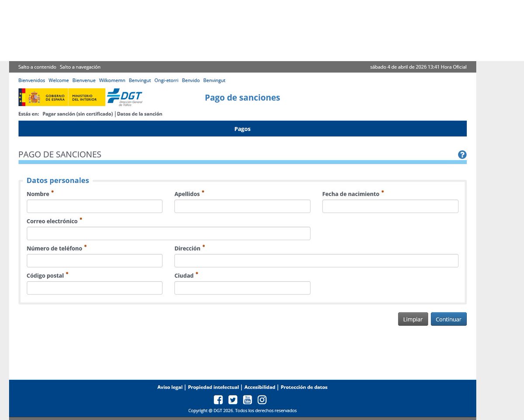Switch language with Bienvenidos link

coord(31,80)
